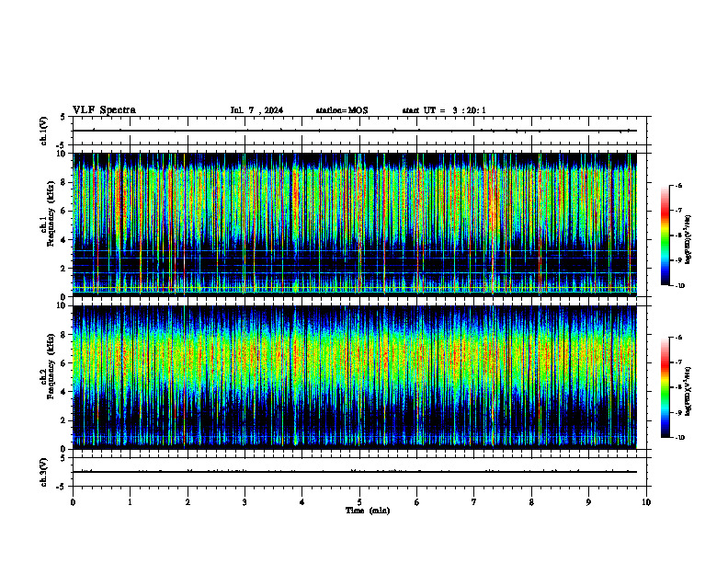Click inside the ch.2 spectrogram panel

click(359, 377)
